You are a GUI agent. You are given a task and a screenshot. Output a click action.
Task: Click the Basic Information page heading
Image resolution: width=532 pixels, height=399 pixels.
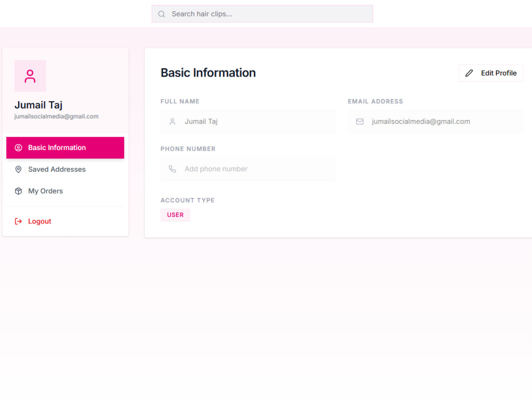tap(209, 73)
